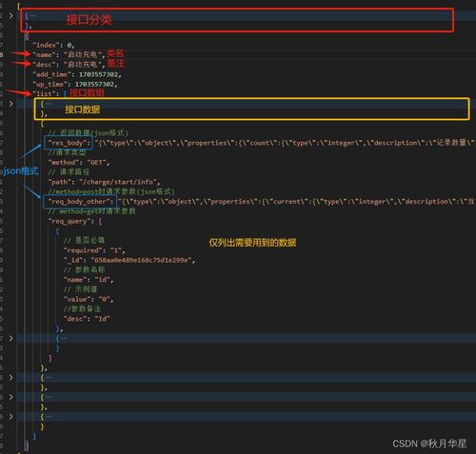Select the "GET" method value
476x454 pixels.
pos(96,163)
